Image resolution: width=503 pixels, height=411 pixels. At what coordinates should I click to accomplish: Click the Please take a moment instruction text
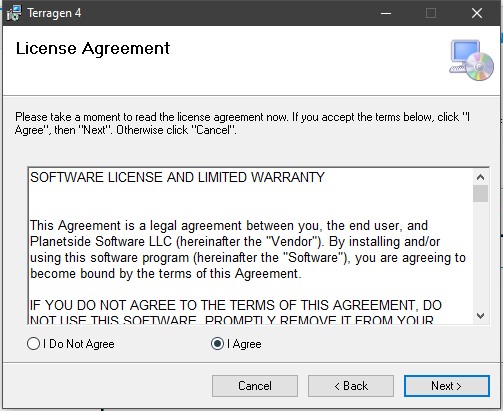[x=242, y=123]
